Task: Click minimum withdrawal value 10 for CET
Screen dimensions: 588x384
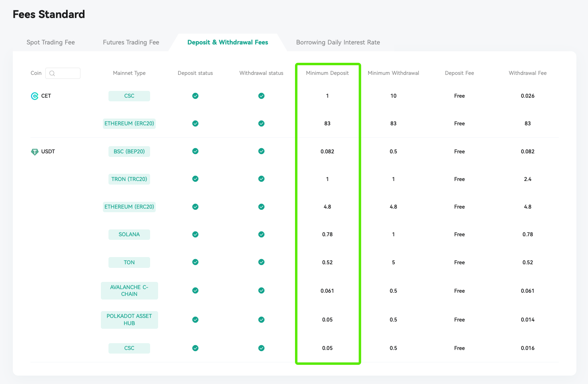Action: click(393, 96)
